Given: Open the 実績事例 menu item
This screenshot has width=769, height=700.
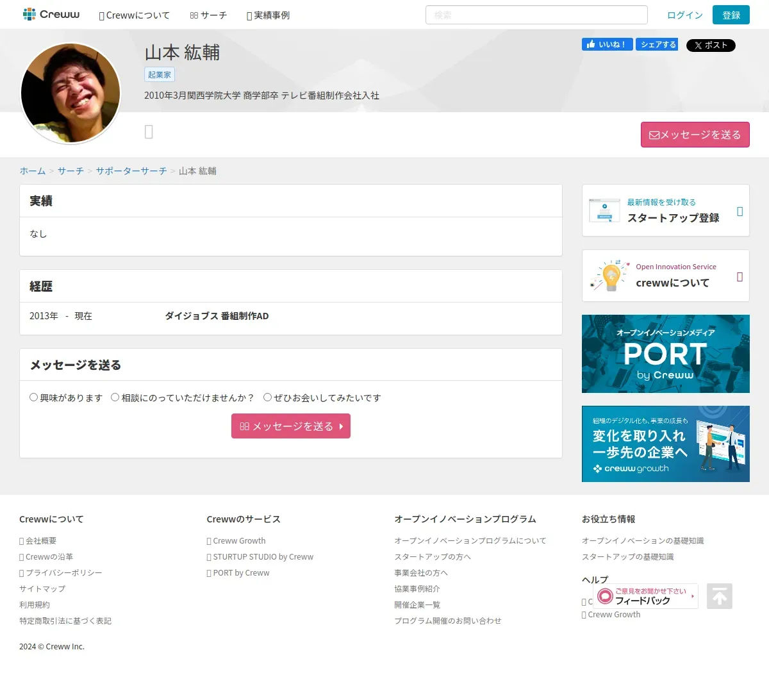Looking at the screenshot, I should click(x=268, y=15).
